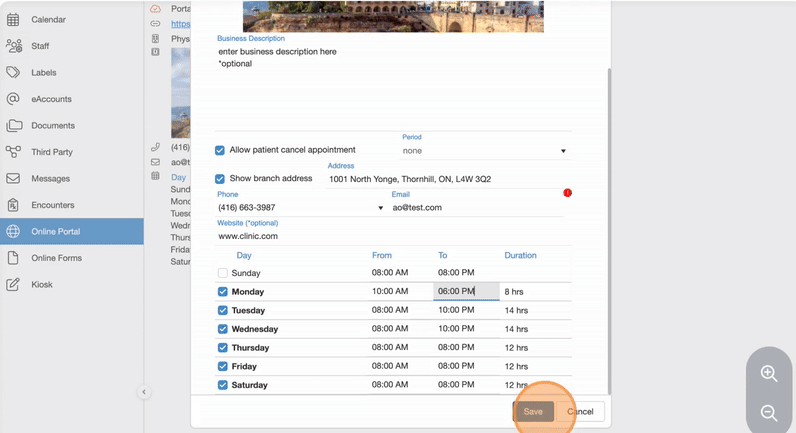Click the Calendar icon in sidebar
The image size is (796, 433).
coord(13,20)
